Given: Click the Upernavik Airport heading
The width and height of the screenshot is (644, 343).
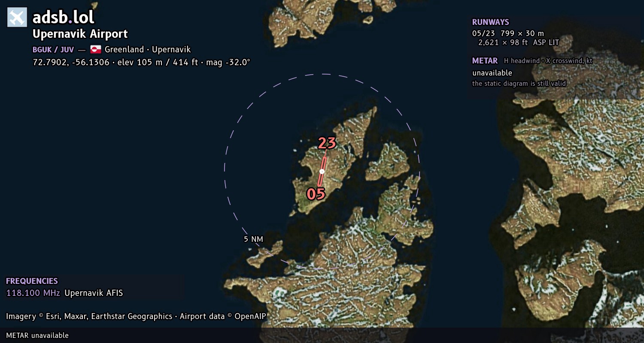Looking at the screenshot, I should [80, 34].
